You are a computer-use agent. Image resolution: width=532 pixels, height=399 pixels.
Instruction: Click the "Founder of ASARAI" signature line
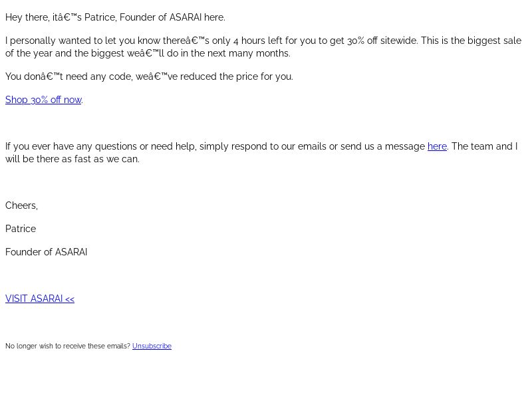click(46, 252)
